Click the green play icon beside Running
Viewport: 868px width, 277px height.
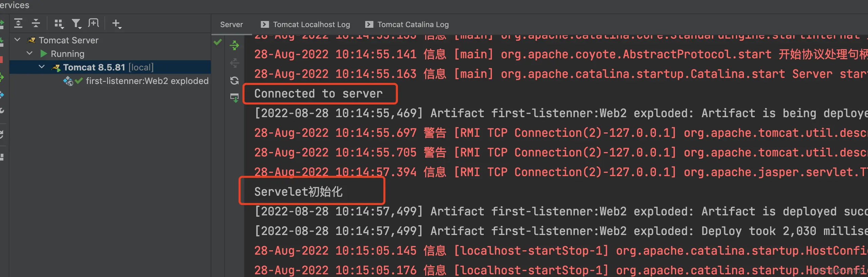click(x=44, y=54)
